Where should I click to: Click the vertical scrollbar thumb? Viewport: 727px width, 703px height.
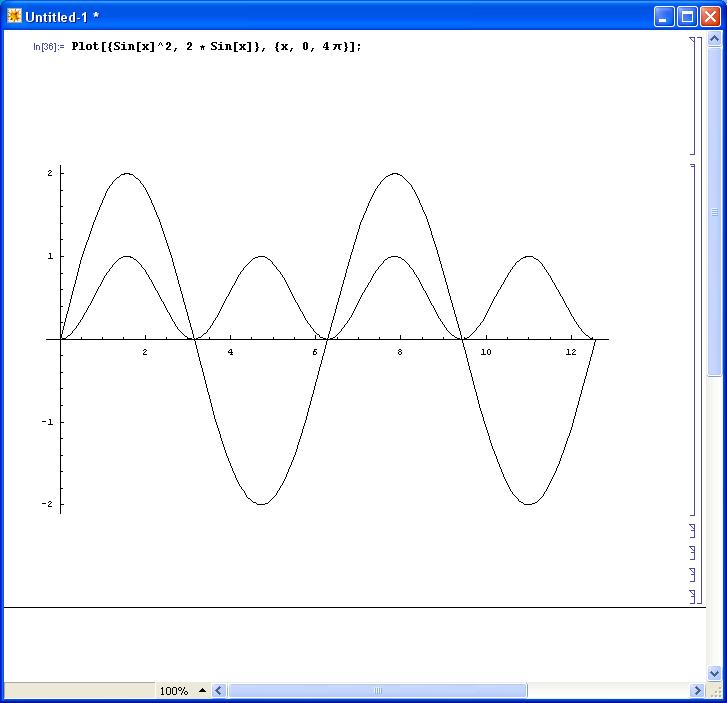(714, 212)
